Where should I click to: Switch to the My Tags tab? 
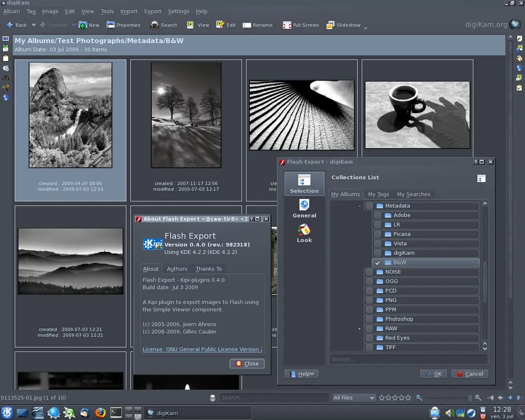378,194
